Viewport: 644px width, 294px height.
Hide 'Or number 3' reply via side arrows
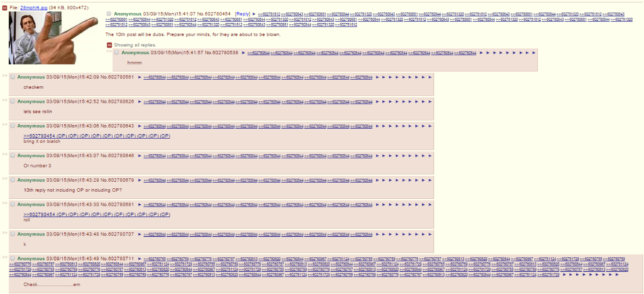click(5, 154)
